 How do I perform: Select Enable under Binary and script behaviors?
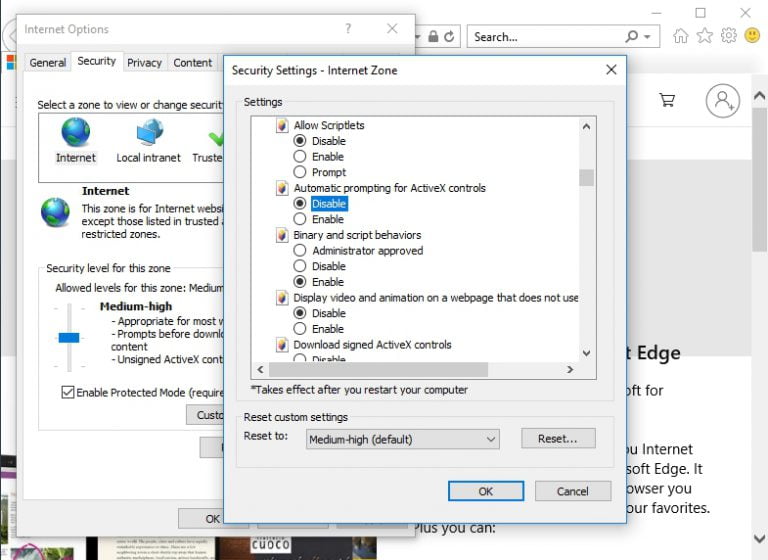(300, 282)
